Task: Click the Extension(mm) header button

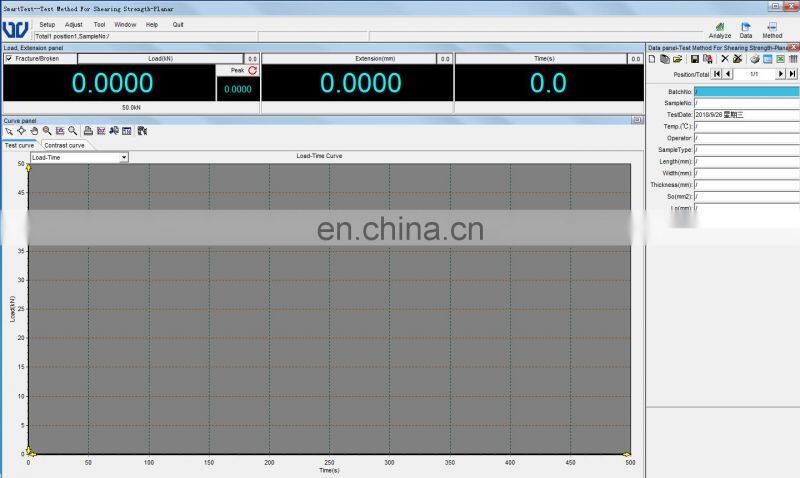Action: 375,59
